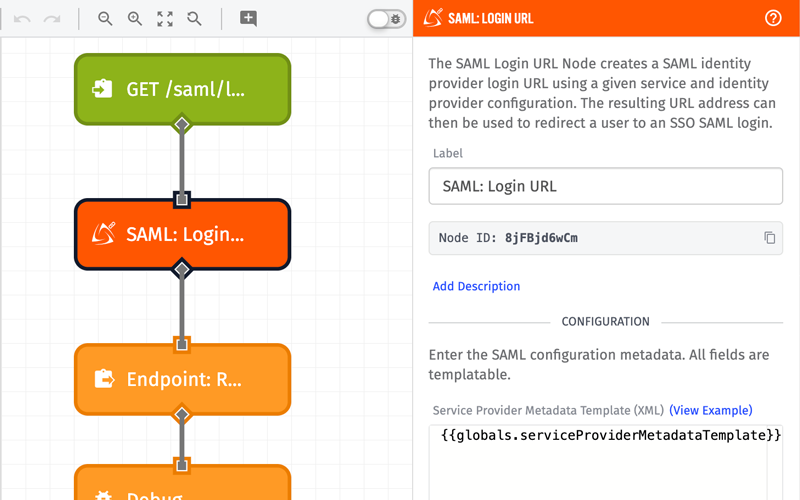Zoom out of the workflow canvas

105,19
